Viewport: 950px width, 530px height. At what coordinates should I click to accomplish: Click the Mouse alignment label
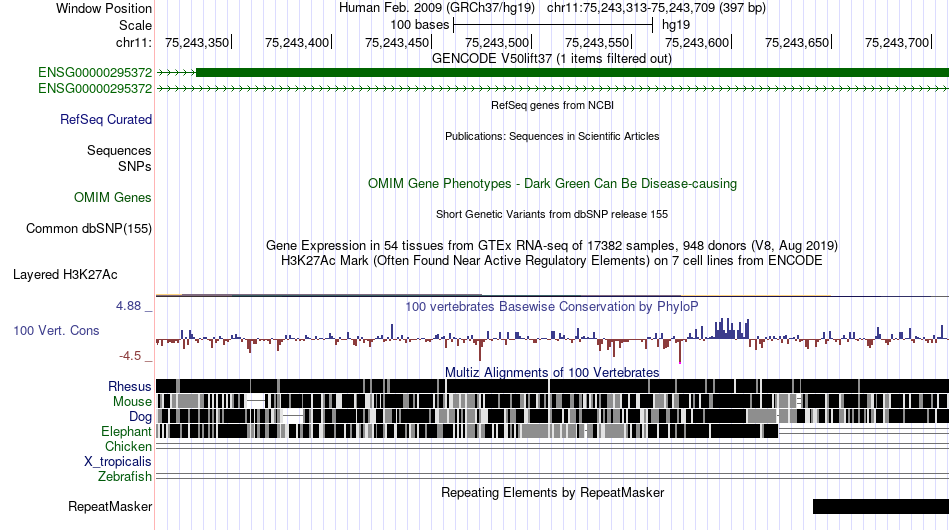(132, 402)
